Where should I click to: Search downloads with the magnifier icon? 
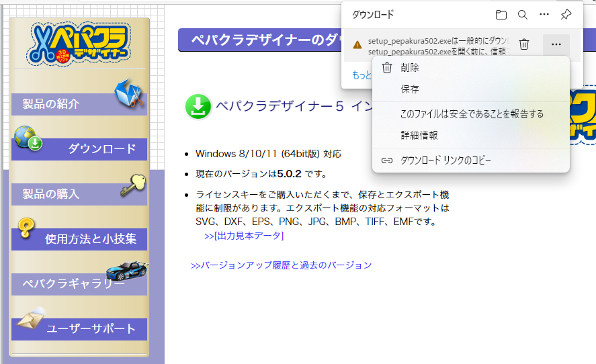pos(523,15)
